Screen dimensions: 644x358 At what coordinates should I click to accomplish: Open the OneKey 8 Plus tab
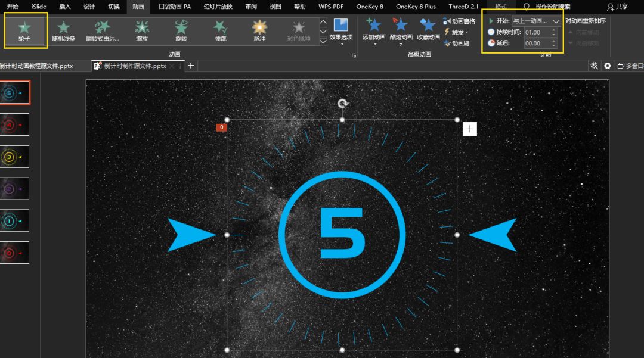coord(416,6)
